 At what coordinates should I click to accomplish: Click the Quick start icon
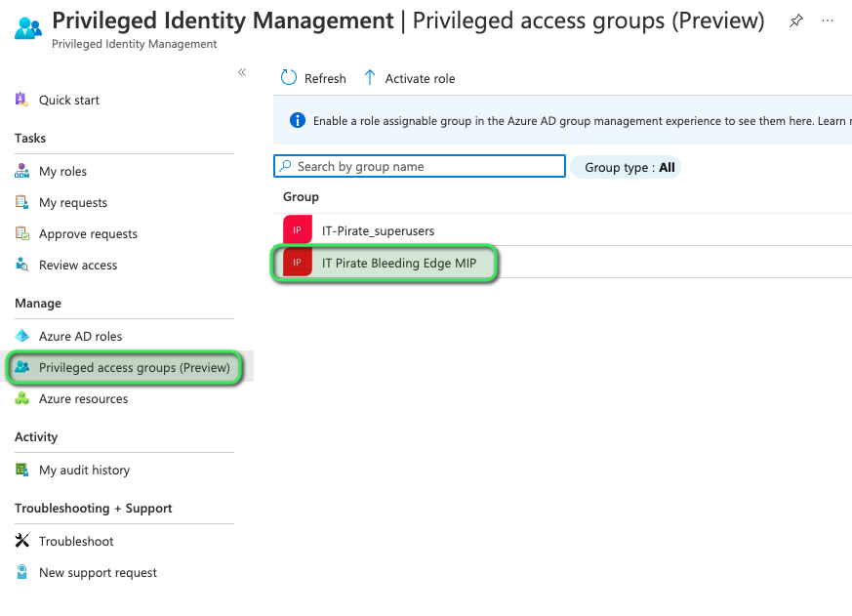coord(21,100)
